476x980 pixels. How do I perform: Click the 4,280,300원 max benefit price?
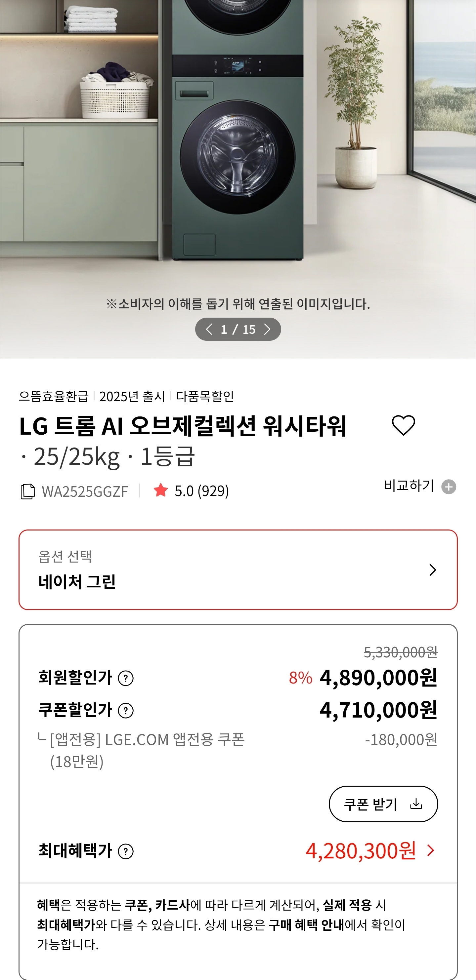(x=361, y=851)
